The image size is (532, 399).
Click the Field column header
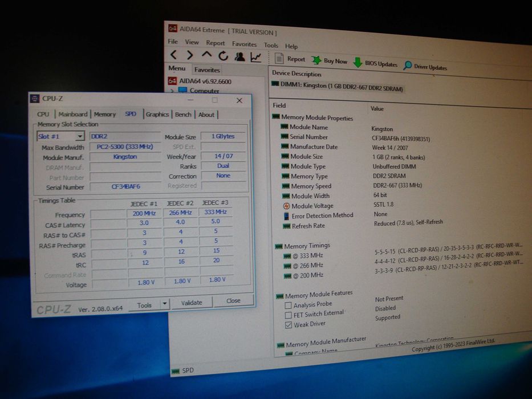tap(279, 105)
